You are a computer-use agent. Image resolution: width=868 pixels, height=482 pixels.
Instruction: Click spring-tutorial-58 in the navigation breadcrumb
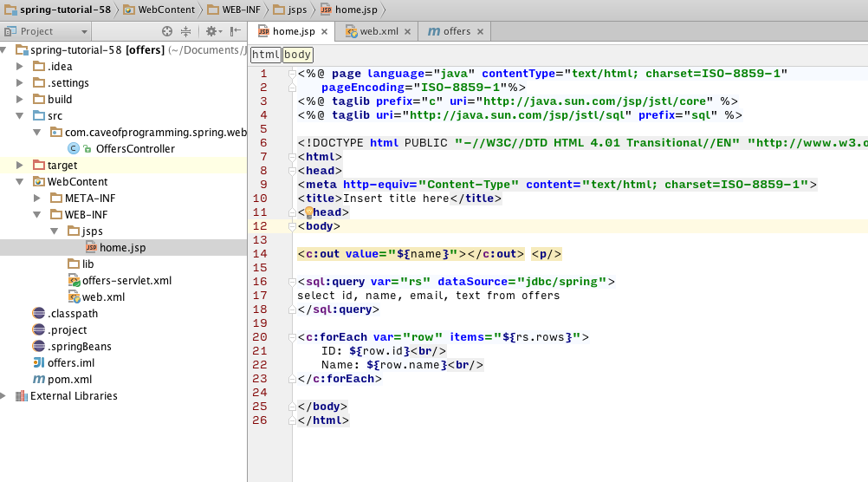tap(57, 10)
